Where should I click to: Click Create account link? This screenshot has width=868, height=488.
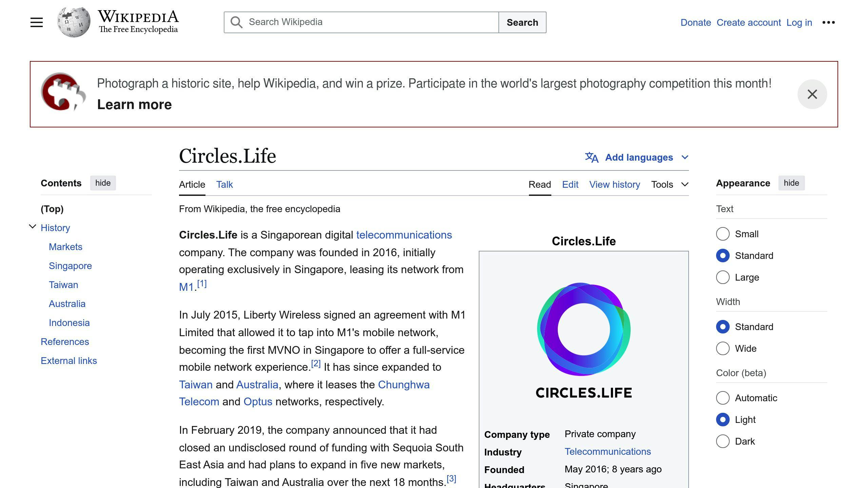749,22
